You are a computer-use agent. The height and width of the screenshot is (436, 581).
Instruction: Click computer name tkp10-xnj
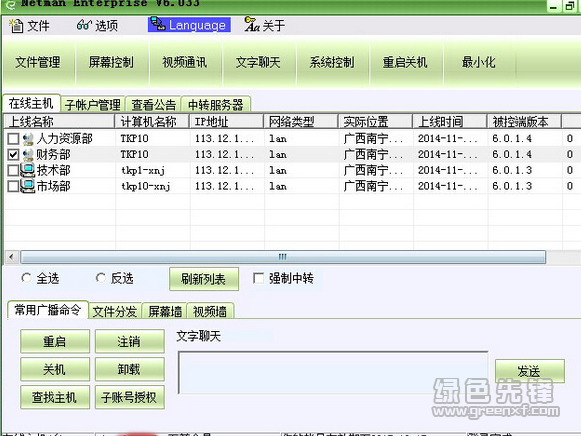click(x=146, y=187)
